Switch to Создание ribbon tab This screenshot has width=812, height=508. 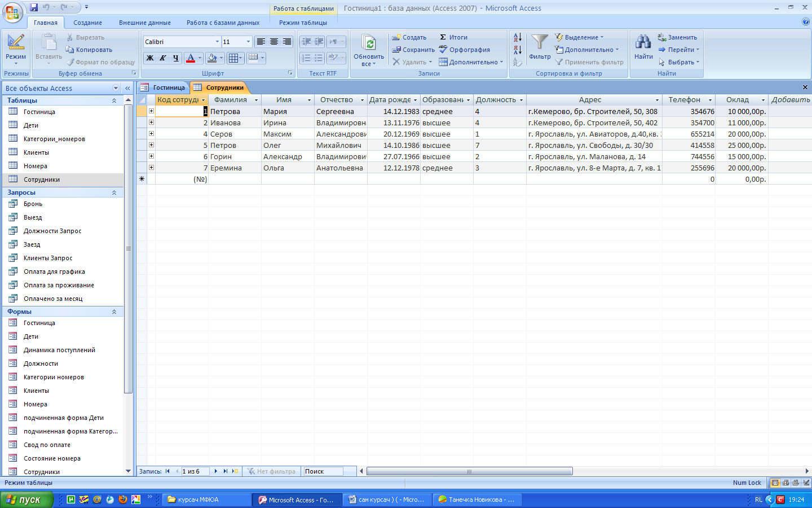pyautogui.click(x=87, y=23)
